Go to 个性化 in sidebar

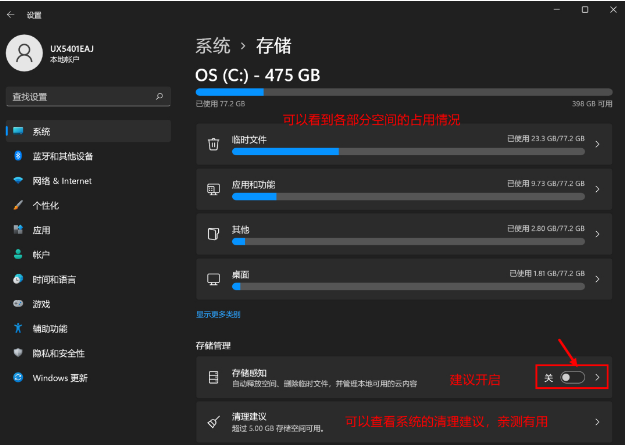pos(46,205)
